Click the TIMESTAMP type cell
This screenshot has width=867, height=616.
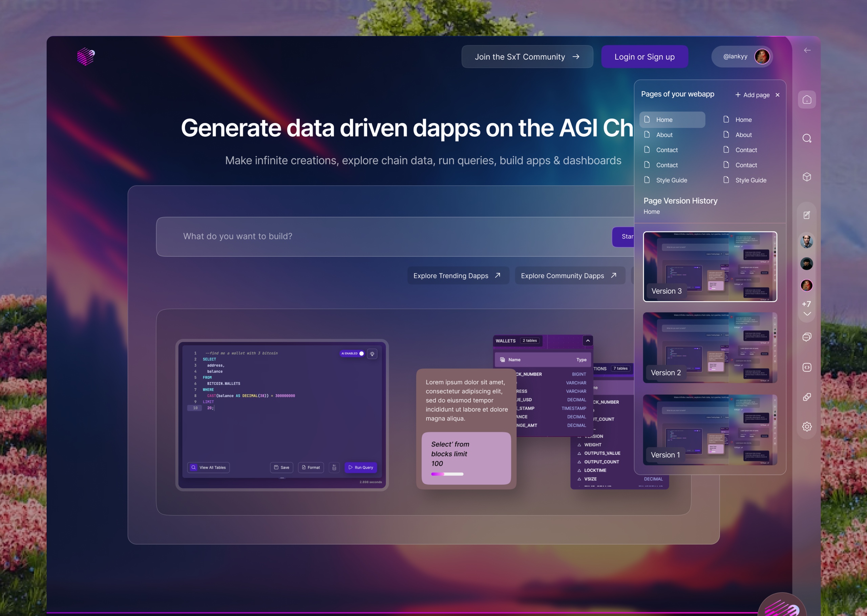pos(573,408)
